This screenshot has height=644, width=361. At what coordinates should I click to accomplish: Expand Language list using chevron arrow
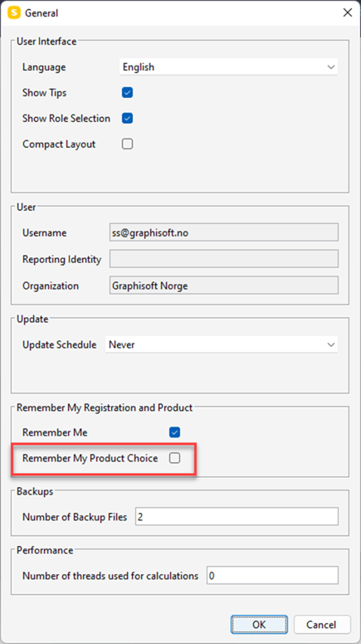tap(331, 67)
